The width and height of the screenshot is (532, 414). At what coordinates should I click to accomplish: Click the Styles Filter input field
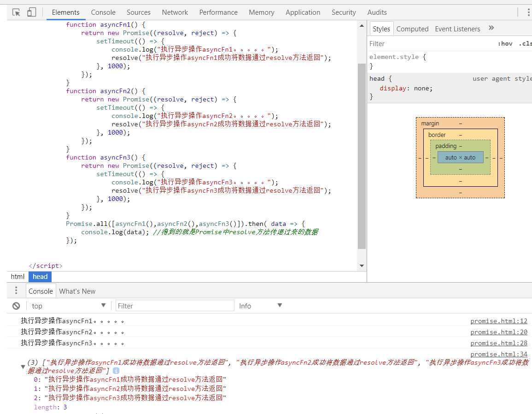tap(431, 43)
